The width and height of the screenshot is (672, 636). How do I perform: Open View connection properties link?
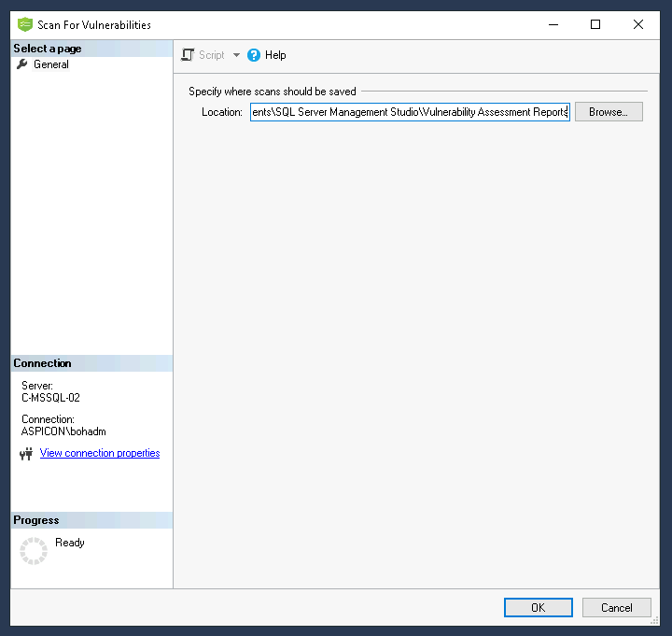tap(100, 453)
